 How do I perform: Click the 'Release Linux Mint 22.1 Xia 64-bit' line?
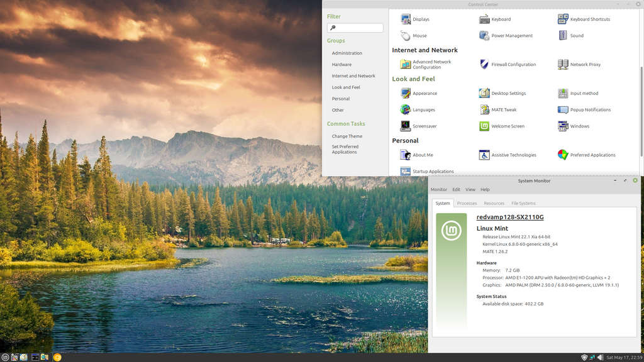[x=516, y=237]
